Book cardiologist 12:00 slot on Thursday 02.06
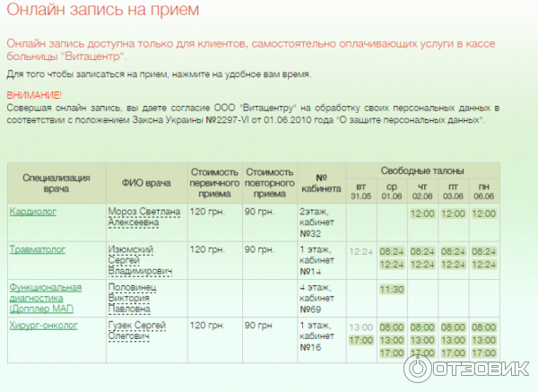 point(422,213)
